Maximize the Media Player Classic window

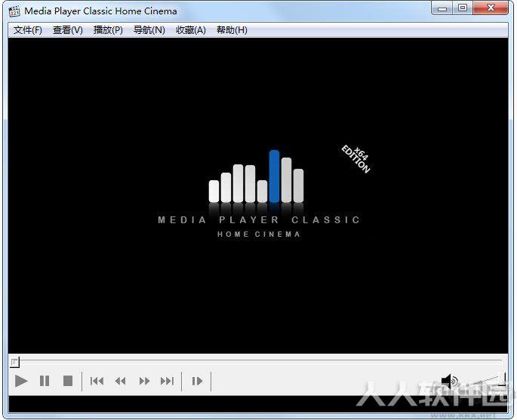point(462,8)
